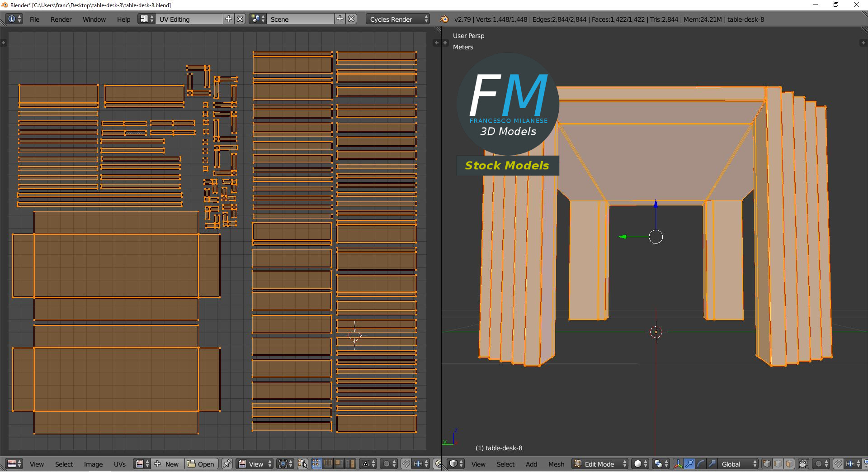Viewport: 868px width, 472px height.
Task: Delete the UV Editing screen layout
Action: [241, 19]
